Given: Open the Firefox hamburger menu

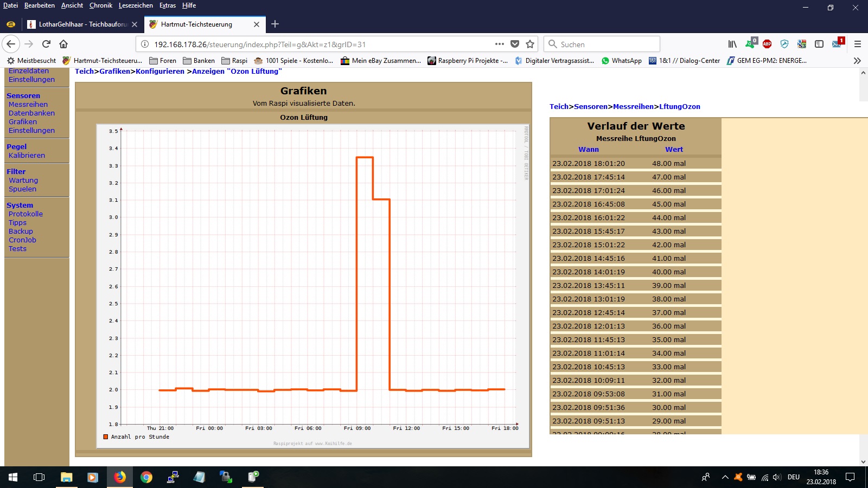Looking at the screenshot, I should (858, 44).
